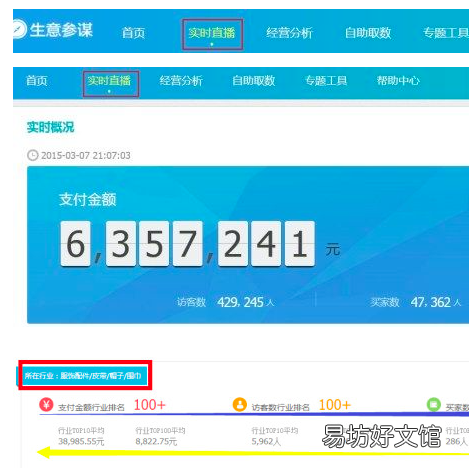469x468 pixels.
Task: Click the 行业TOP100平均 label above 8,822.75元
Action: click(x=160, y=430)
